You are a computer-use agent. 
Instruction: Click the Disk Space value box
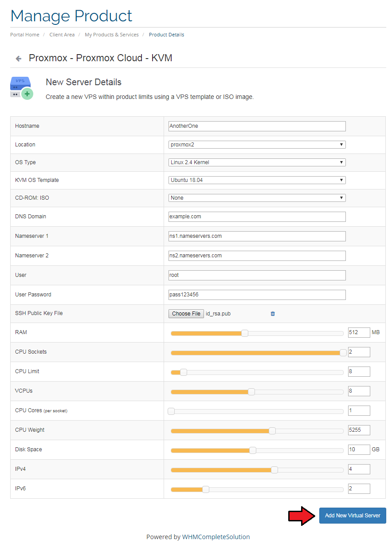[x=359, y=450]
